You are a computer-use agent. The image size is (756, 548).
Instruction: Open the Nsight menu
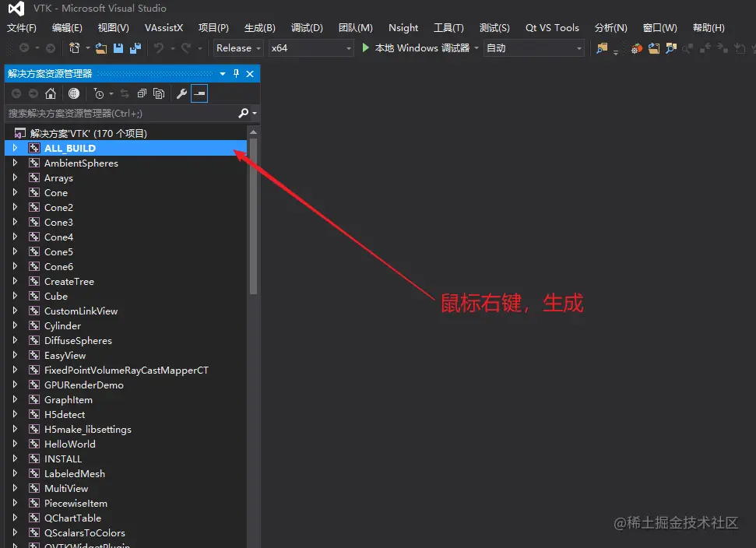coord(403,28)
